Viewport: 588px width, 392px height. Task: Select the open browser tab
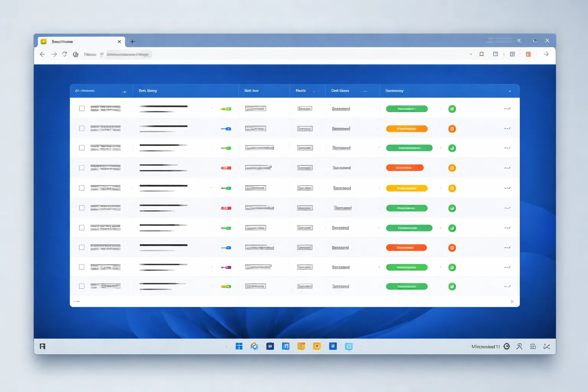click(x=81, y=41)
